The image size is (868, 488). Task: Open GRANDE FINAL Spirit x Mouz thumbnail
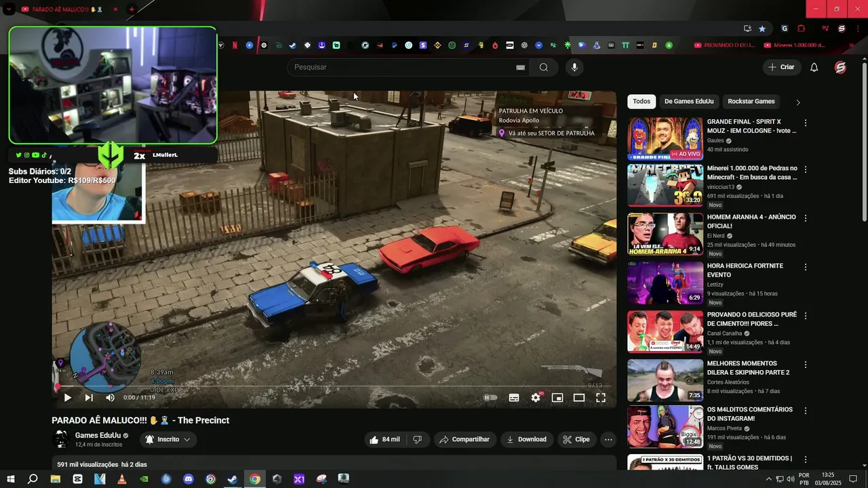tap(665, 139)
